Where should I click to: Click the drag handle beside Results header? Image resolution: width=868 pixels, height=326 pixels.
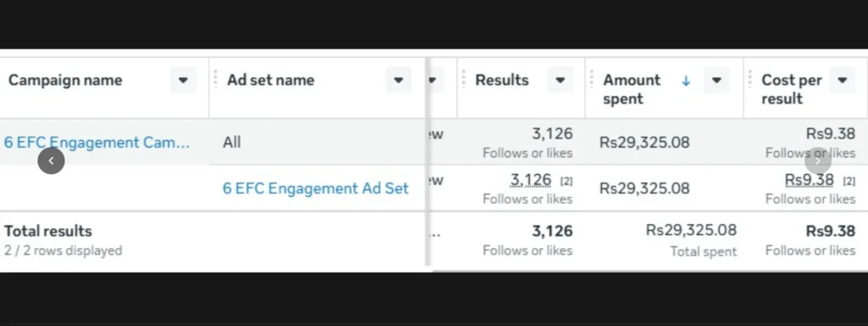coord(464,79)
